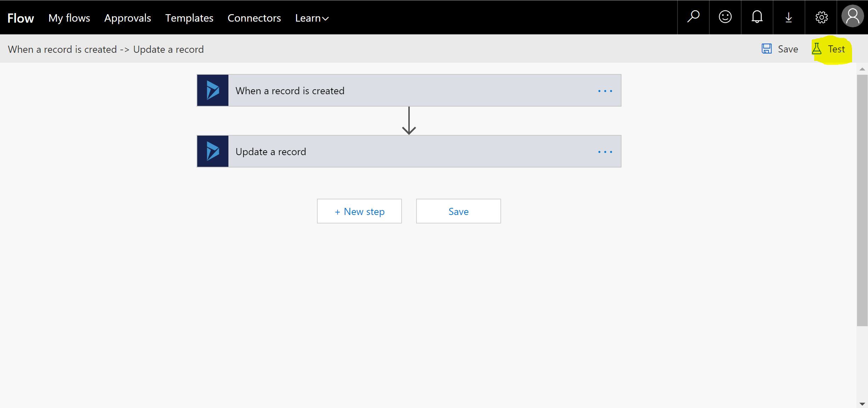Open the user account avatar
The width and height of the screenshot is (868, 408).
pos(852,17)
